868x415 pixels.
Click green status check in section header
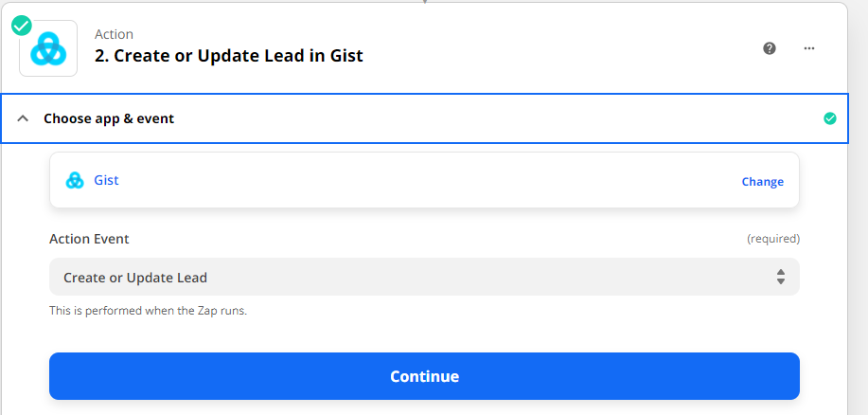click(x=830, y=118)
